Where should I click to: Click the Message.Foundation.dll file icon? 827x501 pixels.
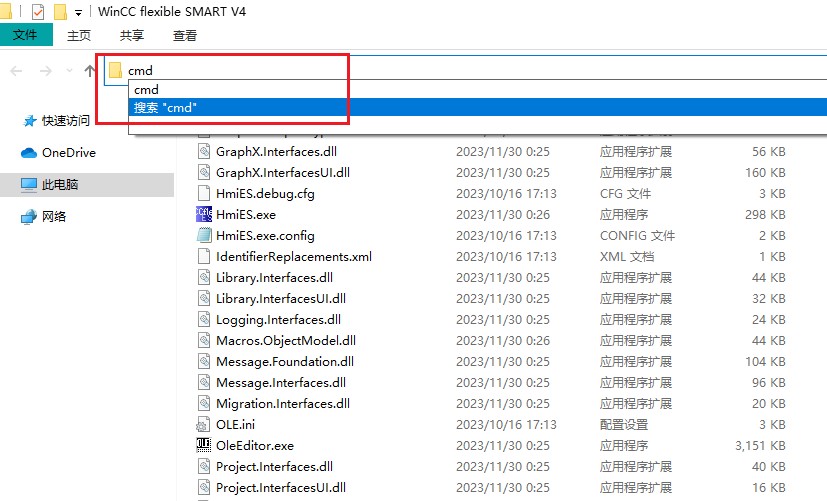click(x=204, y=361)
